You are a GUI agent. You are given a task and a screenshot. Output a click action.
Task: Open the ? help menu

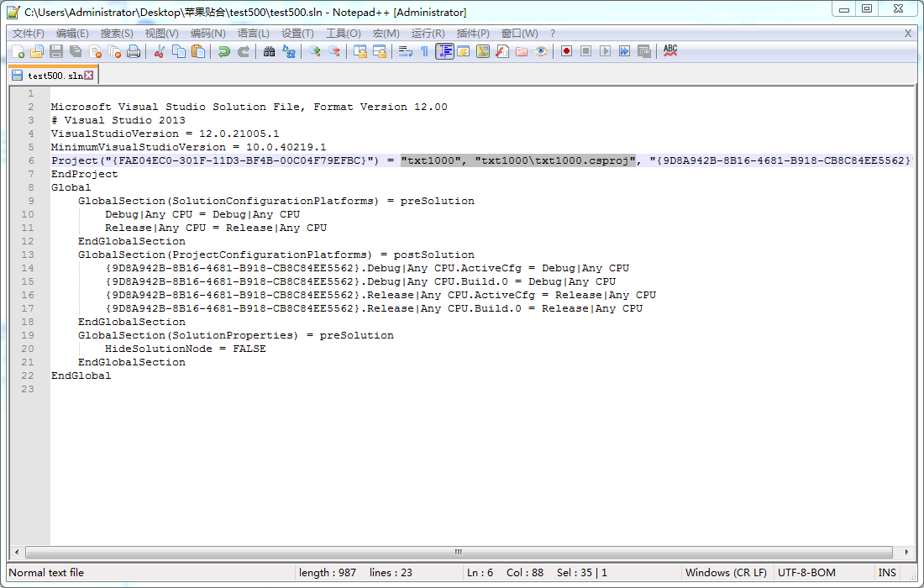[x=552, y=34]
